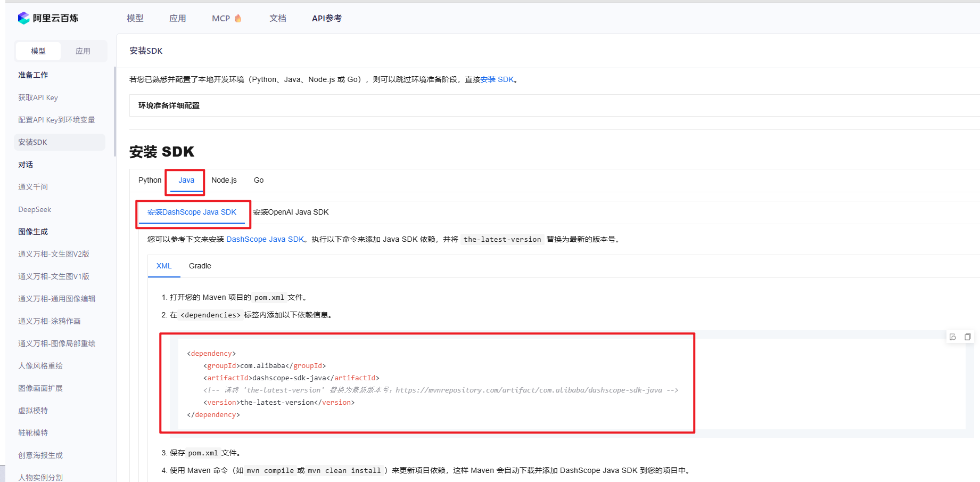Screen dimensions: 980x482
Task: Click the '<dependencies>' inline code in step 2
Action: (x=210, y=315)
